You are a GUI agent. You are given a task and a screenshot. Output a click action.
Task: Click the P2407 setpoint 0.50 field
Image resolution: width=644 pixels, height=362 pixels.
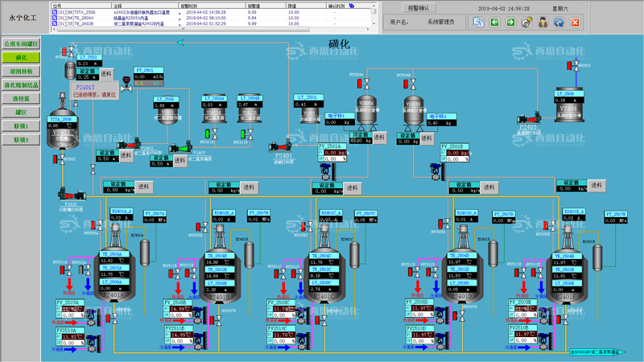coord(162,163)
